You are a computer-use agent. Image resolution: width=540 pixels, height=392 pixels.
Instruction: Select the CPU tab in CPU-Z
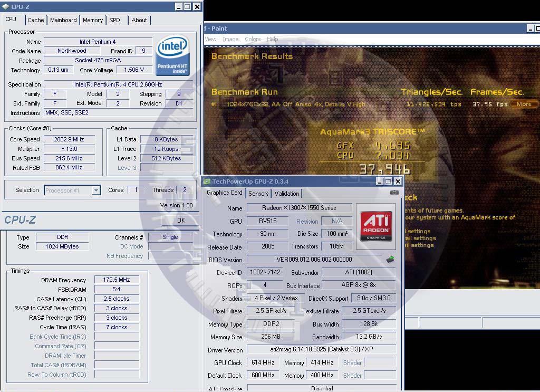(x=11, y=20)
